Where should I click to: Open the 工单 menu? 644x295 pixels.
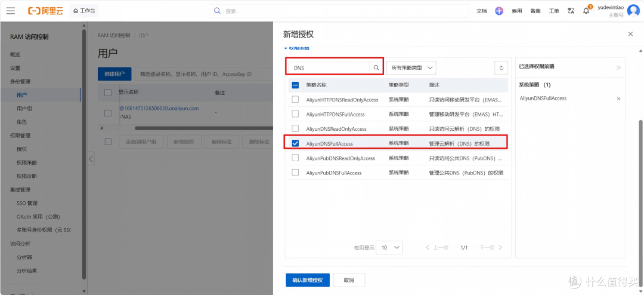coord(553,11)
